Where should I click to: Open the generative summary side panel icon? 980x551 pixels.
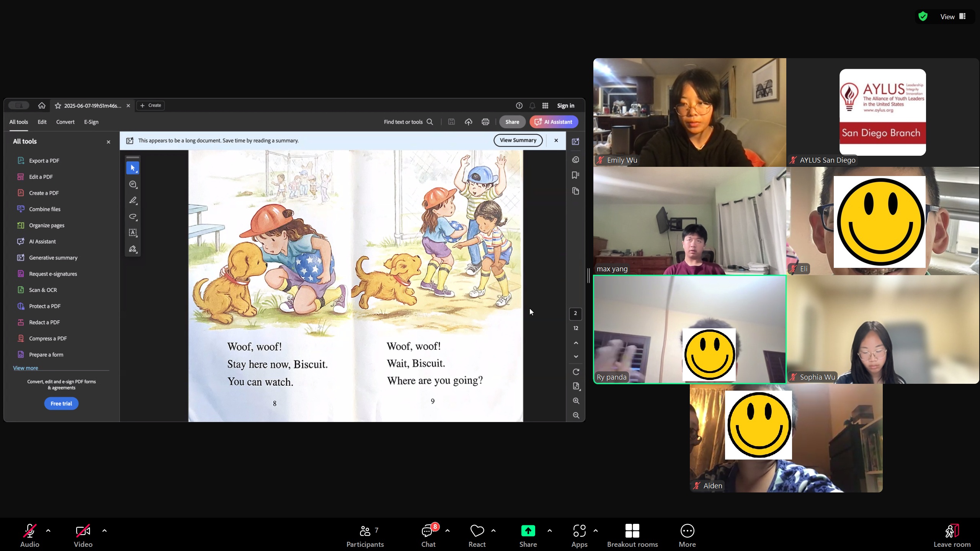[x=575, y=142]
